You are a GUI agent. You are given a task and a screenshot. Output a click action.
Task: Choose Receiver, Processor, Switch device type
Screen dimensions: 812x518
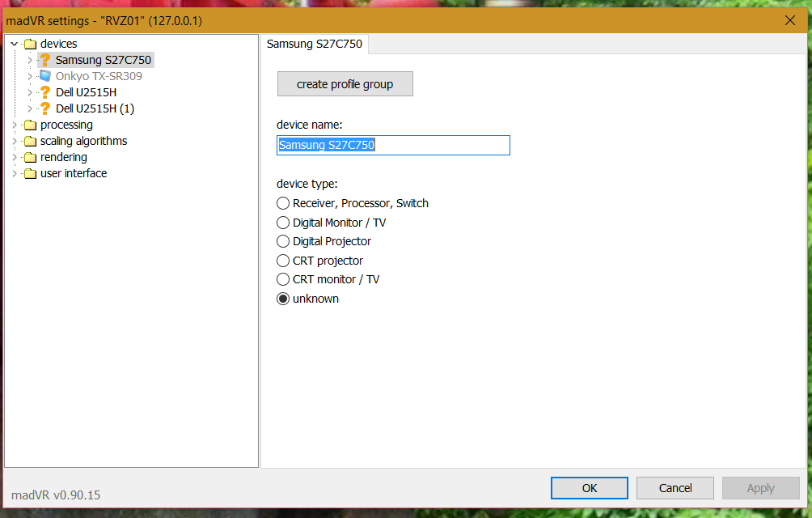[283, 203]
